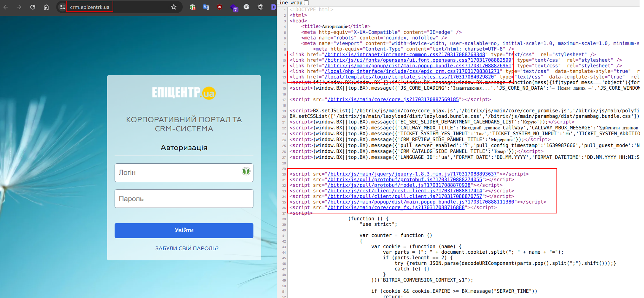Click the Епіцентр.ua logo
This screenshot has width=644, height=298.
pos(184,93)
